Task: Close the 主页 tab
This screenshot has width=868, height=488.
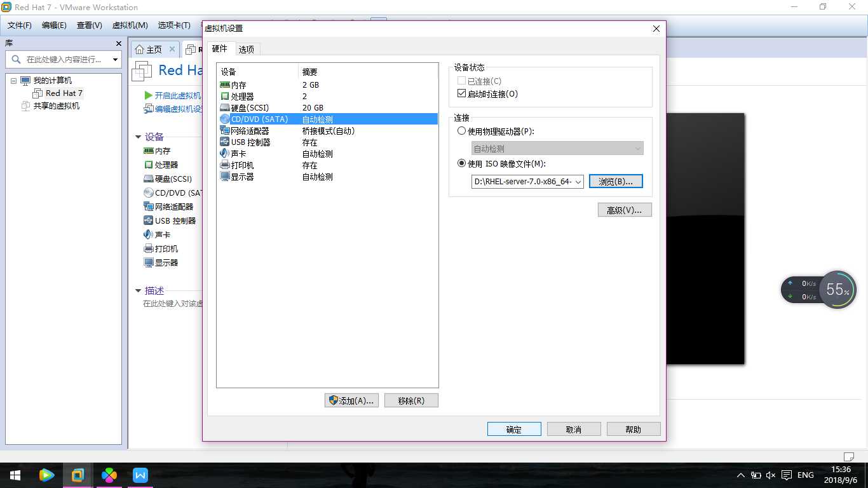Action: 172,49
